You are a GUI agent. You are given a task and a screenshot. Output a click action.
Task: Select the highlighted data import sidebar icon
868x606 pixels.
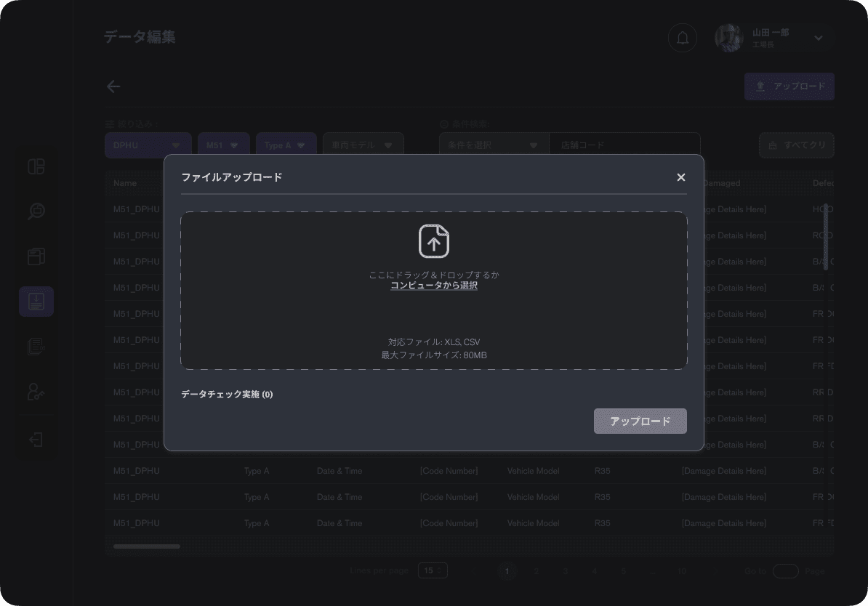(x=36, y=301)
